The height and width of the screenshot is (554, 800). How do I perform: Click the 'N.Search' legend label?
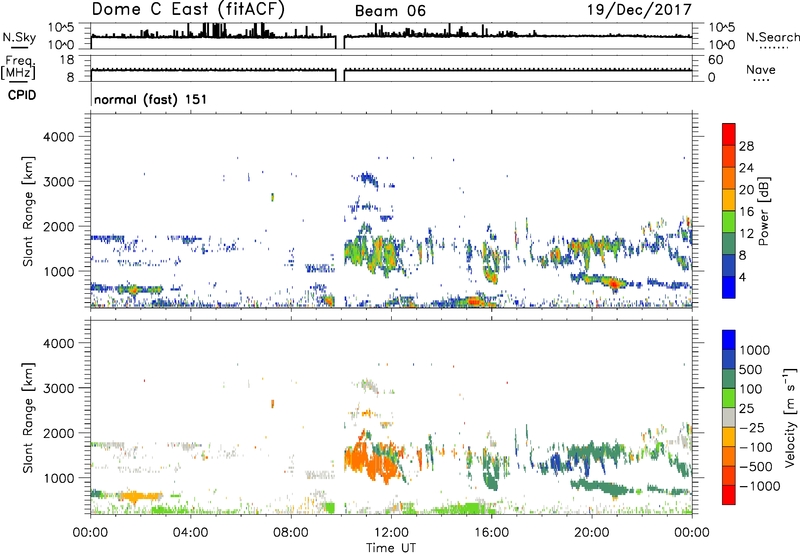pos(772,37)
